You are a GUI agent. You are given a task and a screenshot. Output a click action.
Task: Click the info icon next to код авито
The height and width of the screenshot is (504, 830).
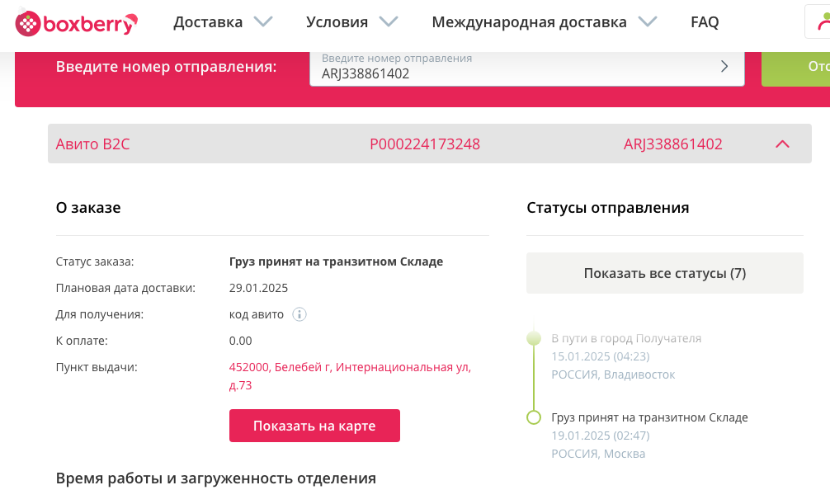(x=300, y=314)
